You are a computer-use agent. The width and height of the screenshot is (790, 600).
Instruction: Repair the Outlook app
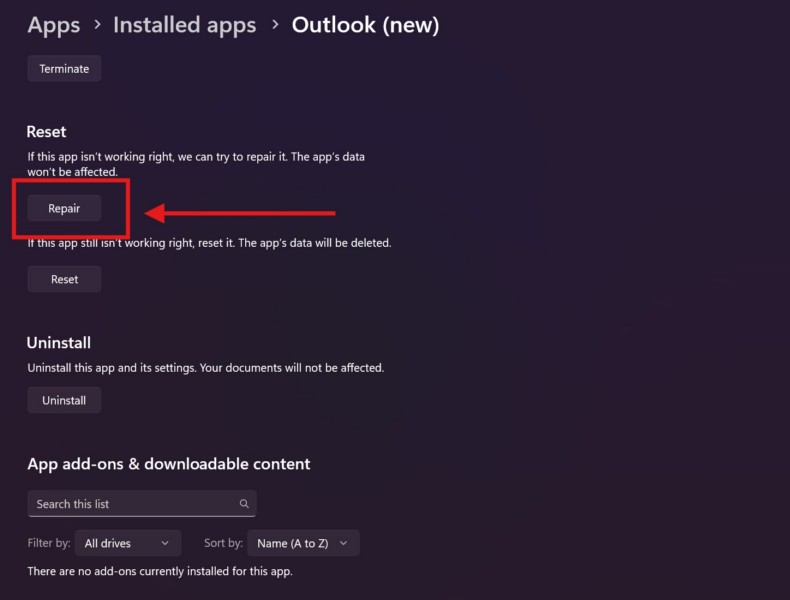pos(64,208)
